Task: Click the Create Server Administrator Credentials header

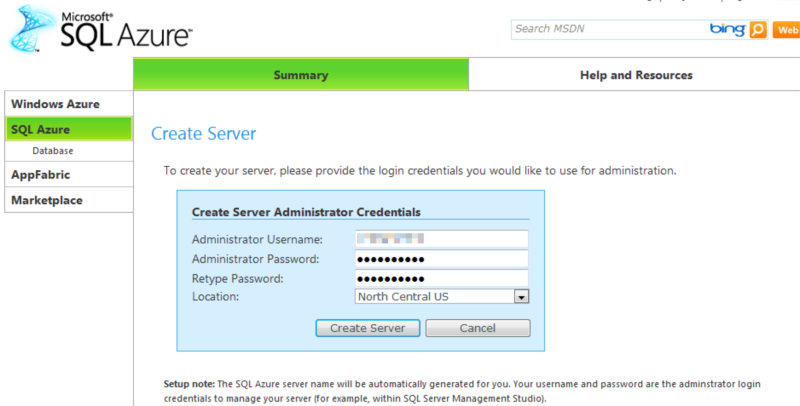Action: click(x=305, y=212)
